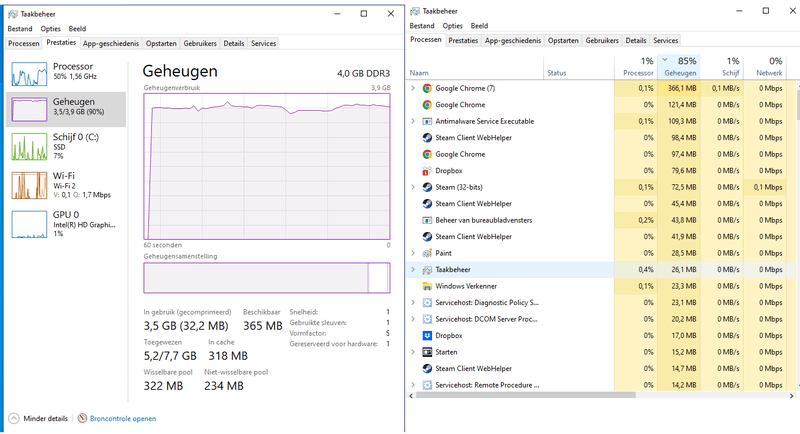Open Gebruikers tab in right window

point(602,40)
